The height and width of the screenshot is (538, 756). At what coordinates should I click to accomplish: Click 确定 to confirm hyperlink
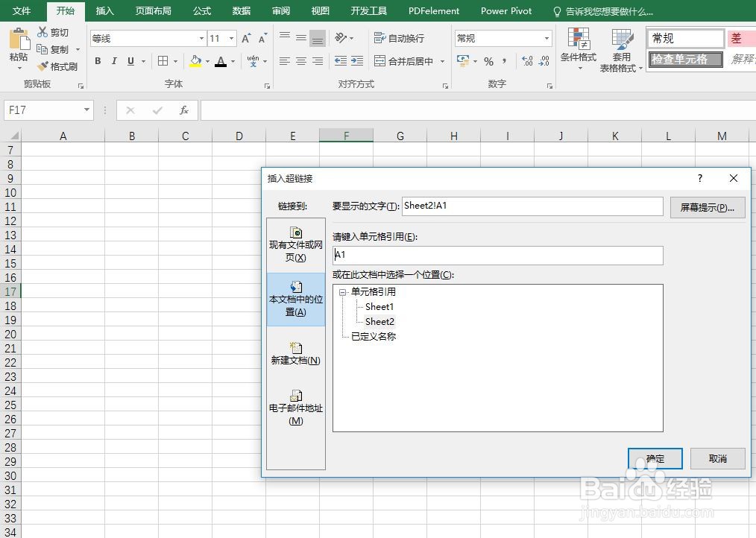[655, 458]
